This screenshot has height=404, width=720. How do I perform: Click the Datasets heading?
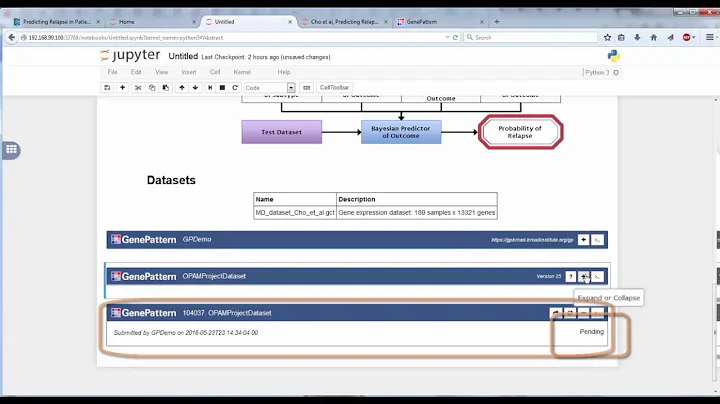coord(171,180)
